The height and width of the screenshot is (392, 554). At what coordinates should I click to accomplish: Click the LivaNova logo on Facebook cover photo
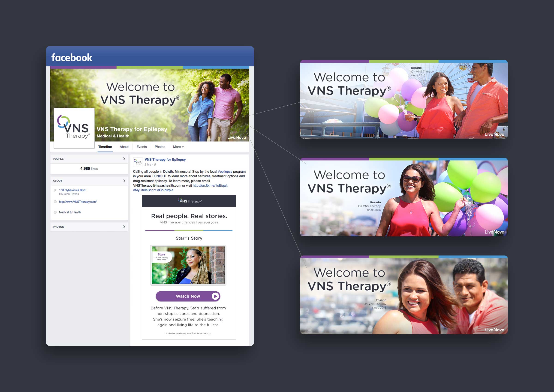(237, 137)
